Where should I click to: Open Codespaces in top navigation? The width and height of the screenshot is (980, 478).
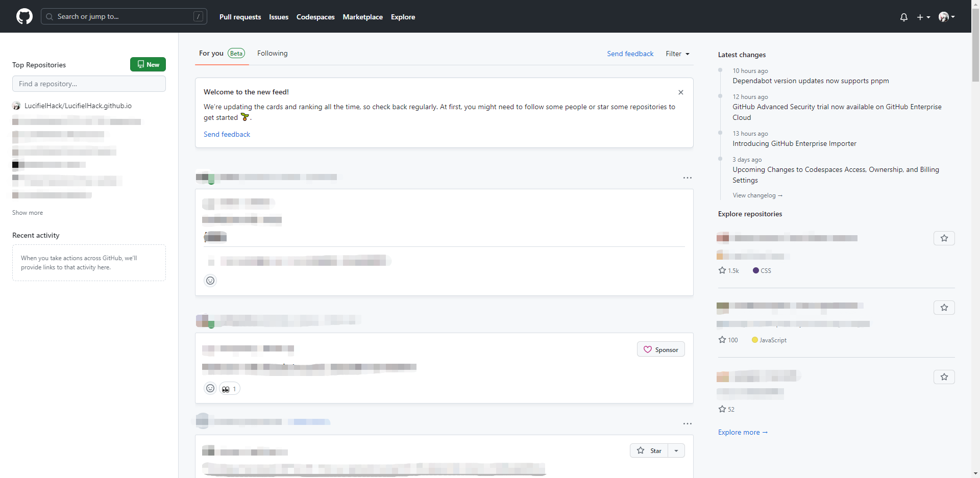pos(315,17)
